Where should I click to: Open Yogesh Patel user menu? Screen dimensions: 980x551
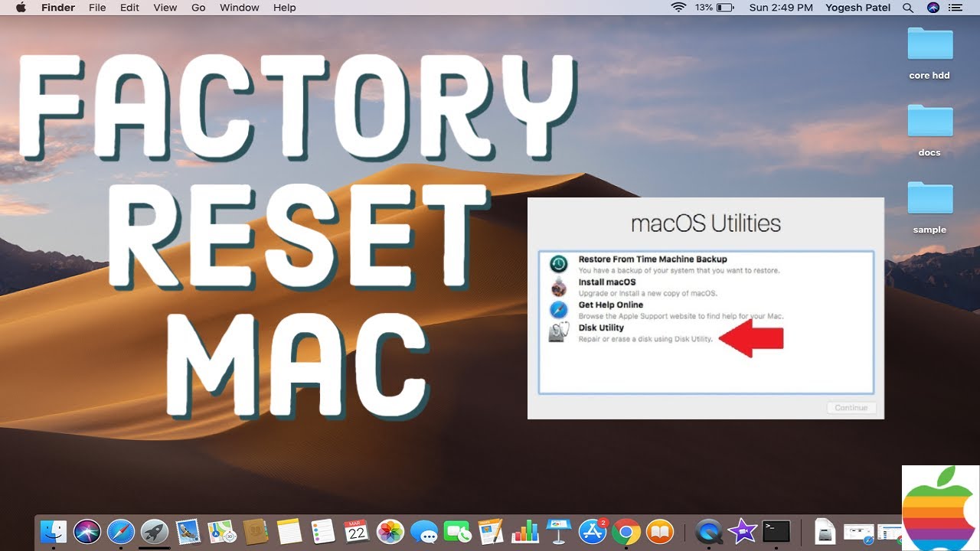857,8
